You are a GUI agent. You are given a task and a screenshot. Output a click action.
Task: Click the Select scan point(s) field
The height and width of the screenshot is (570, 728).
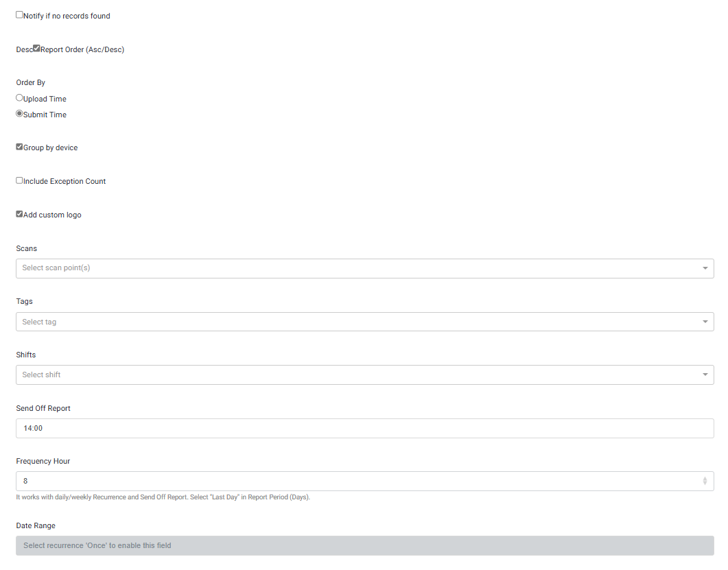click(x=343, y=268)
